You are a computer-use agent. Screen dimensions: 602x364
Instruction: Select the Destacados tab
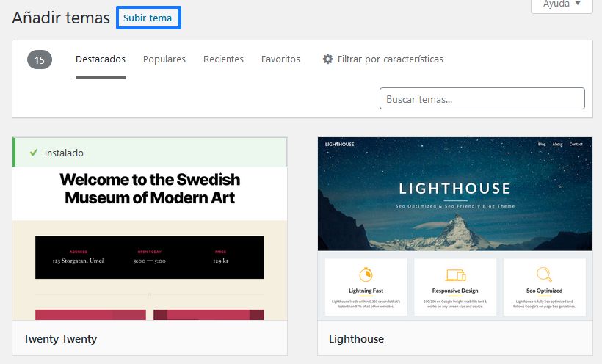(101, 59)
